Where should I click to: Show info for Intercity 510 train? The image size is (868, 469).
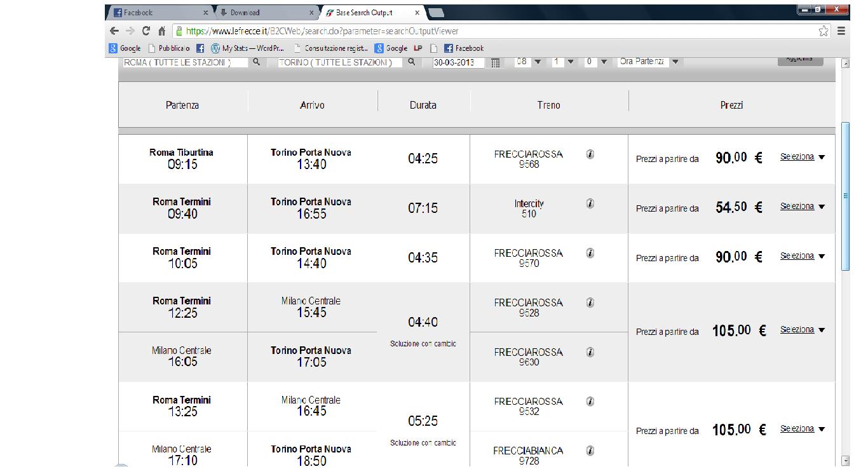[x=590, y=204]
